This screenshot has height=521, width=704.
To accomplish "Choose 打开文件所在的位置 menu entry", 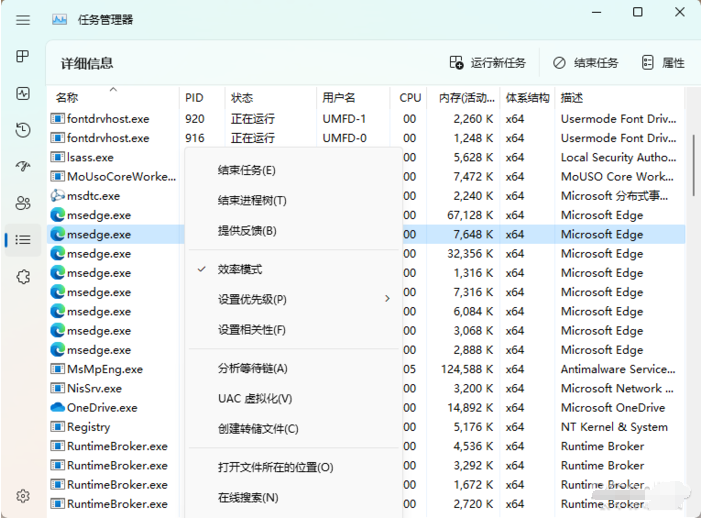I will 275,467.
